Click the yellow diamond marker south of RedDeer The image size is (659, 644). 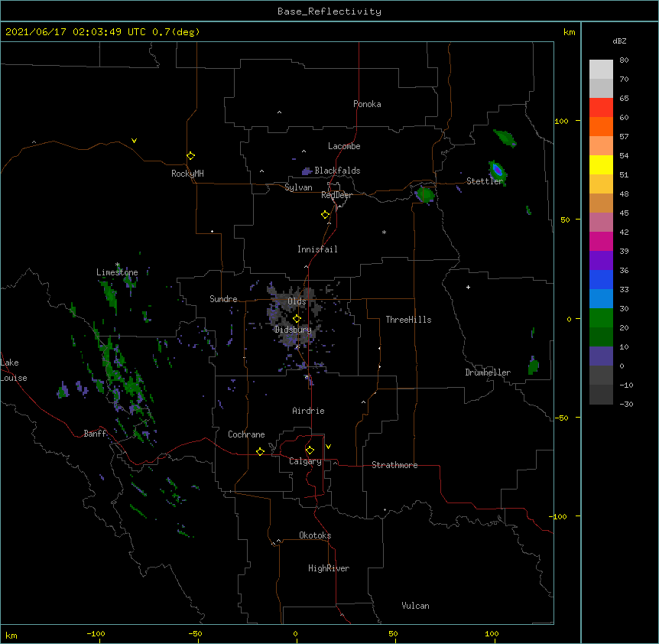(x=326, y=215)
